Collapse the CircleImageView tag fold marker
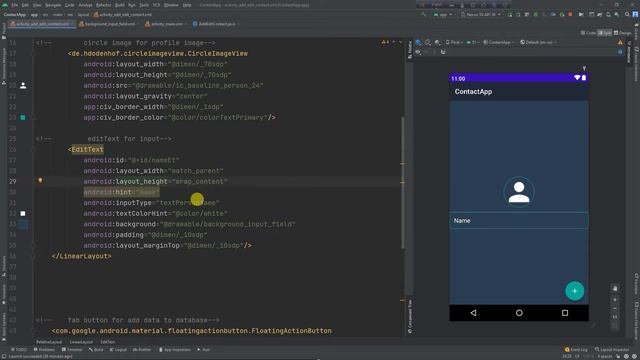 34,53
